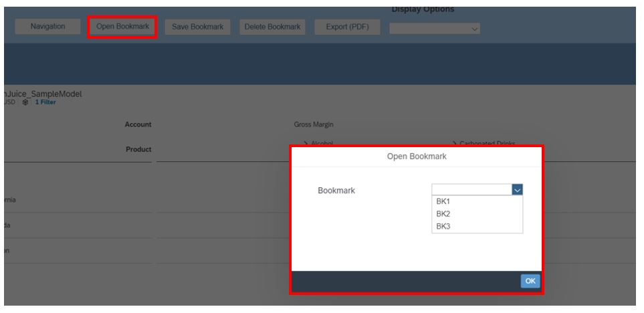
Task: Click the Save Bookmark button
Action: coord(197,27)
